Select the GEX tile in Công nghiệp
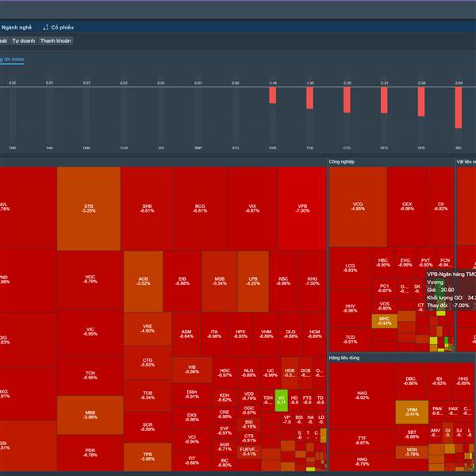This screenshot has width=476, height=476. tap(407, 207)
